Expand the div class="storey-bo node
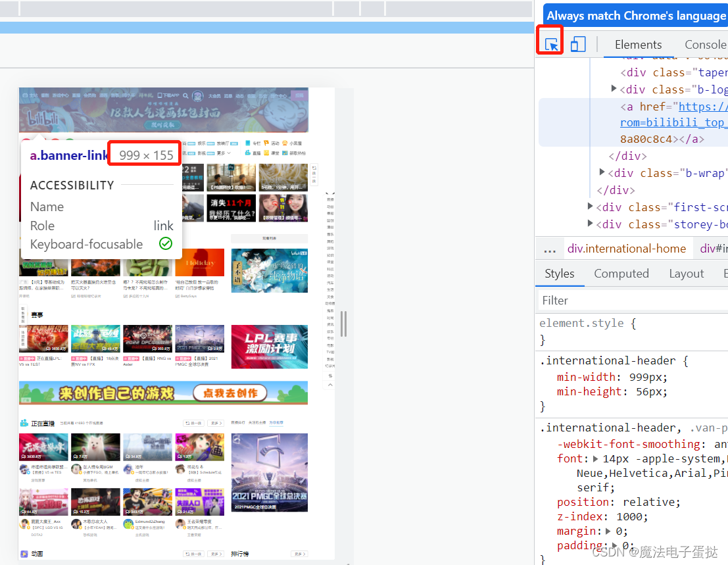 590,224
